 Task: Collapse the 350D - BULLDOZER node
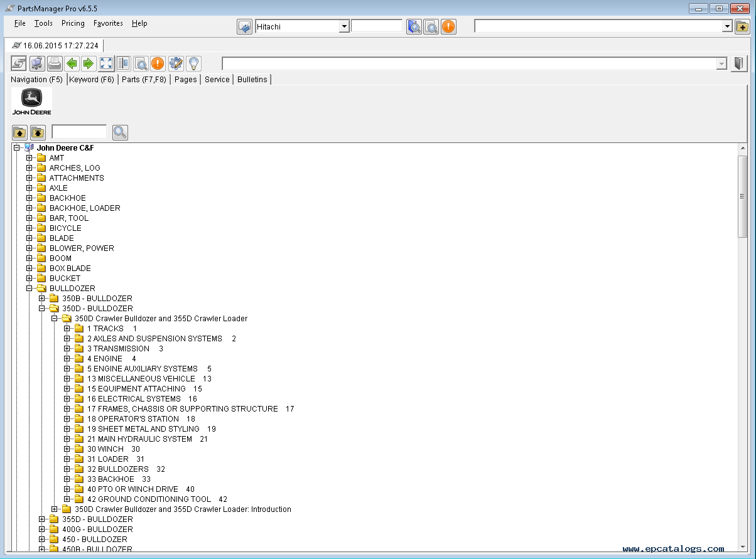[x=42, y=309]
